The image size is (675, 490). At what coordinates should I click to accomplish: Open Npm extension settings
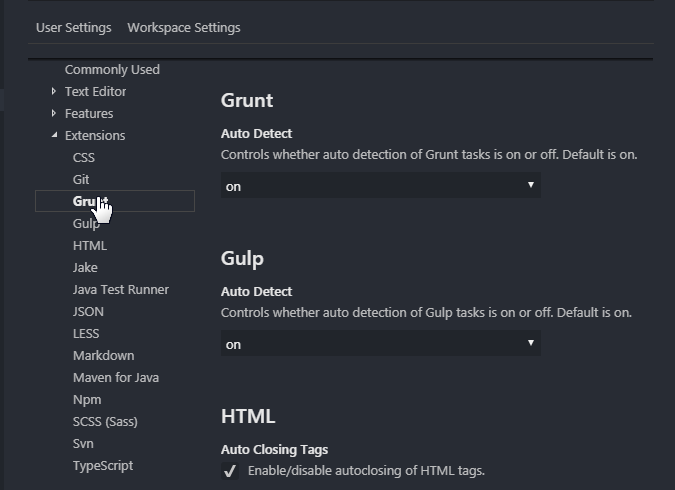pyautogui.click(x=87, y=400)
